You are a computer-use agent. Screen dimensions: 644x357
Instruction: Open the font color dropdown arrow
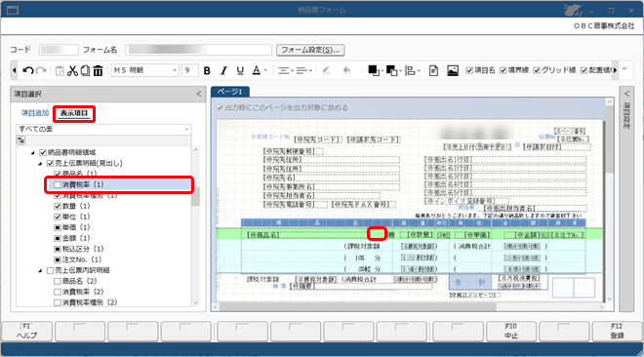click(x=265, y=70)
